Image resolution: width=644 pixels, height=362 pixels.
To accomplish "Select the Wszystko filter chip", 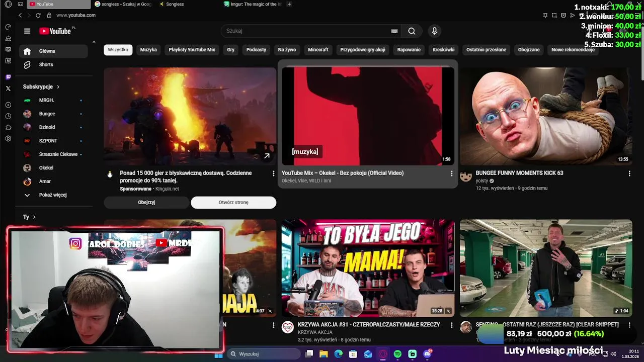I will 118,50.
